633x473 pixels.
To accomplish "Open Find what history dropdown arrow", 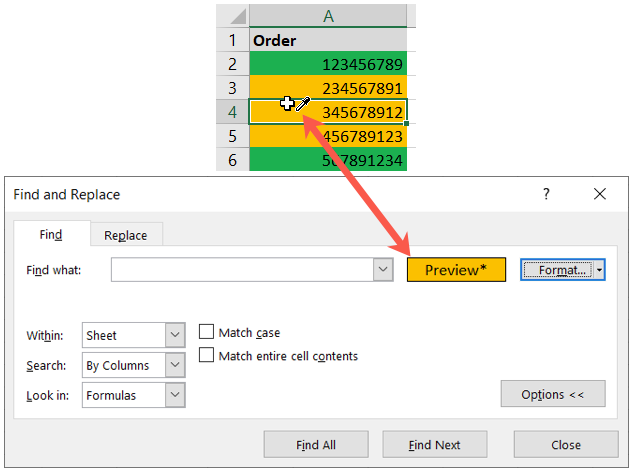I will (383, 270).
